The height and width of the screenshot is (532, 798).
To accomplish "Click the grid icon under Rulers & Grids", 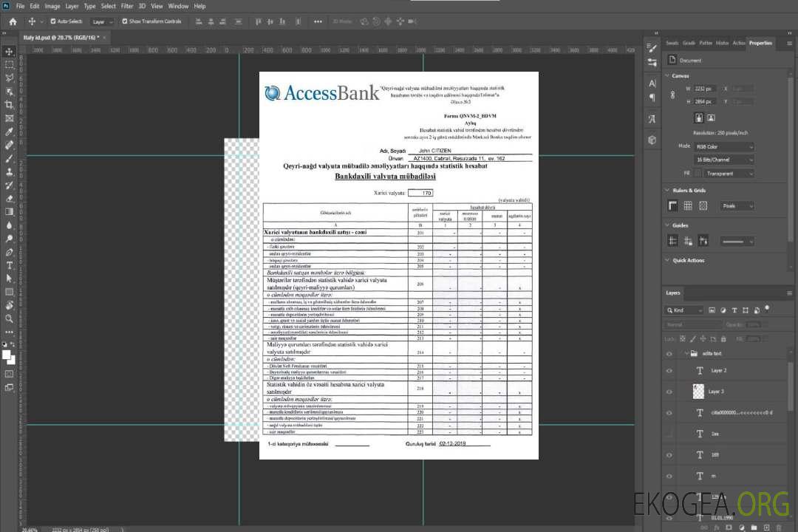I will tap(688, 205).
